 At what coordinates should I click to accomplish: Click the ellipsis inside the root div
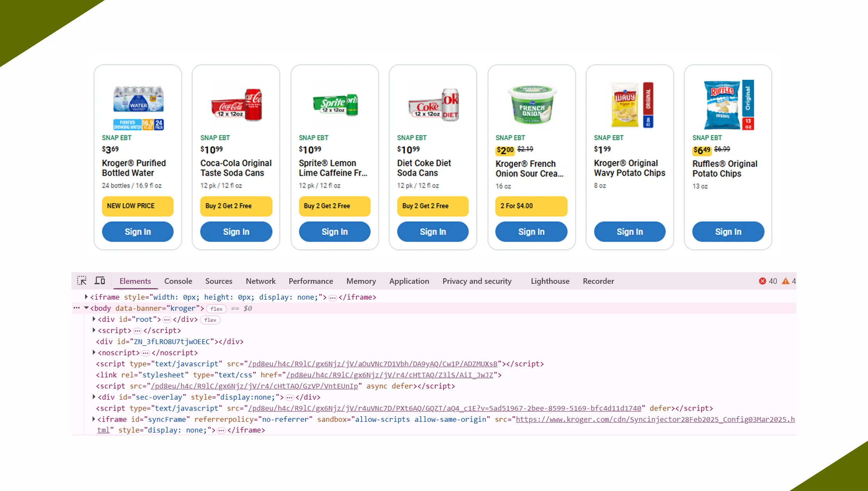(x=167, y=320)
